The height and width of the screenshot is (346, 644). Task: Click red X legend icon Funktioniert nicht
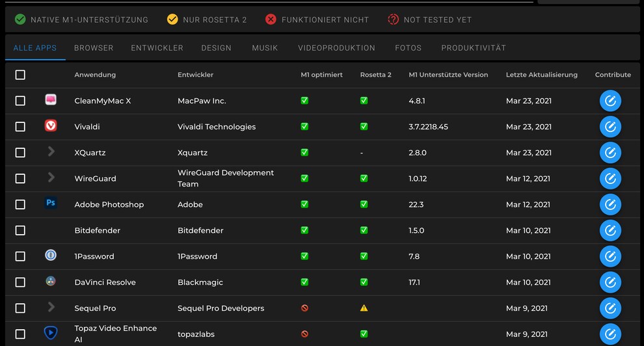point(271,20)
